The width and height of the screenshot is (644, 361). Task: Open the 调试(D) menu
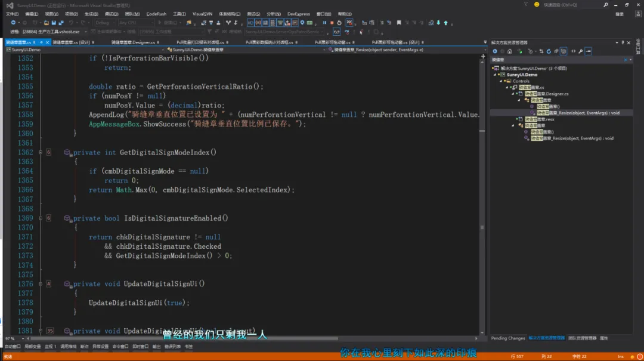112,14
